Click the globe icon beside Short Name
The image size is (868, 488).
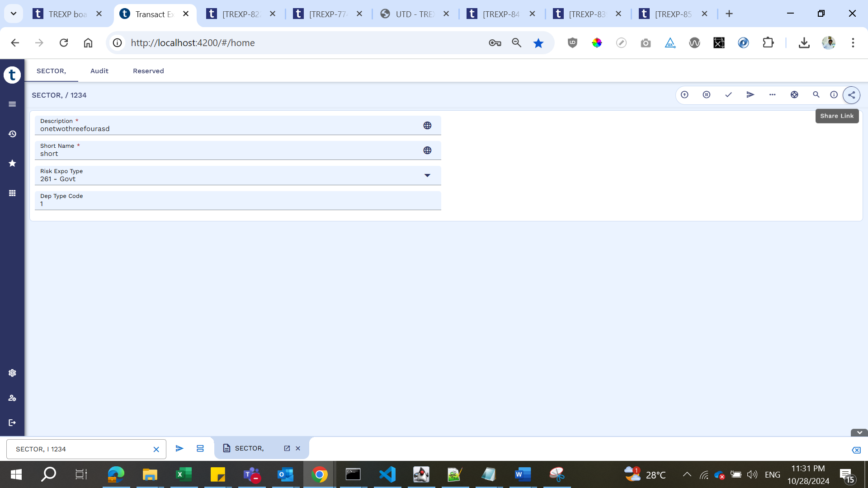(427, 150)
